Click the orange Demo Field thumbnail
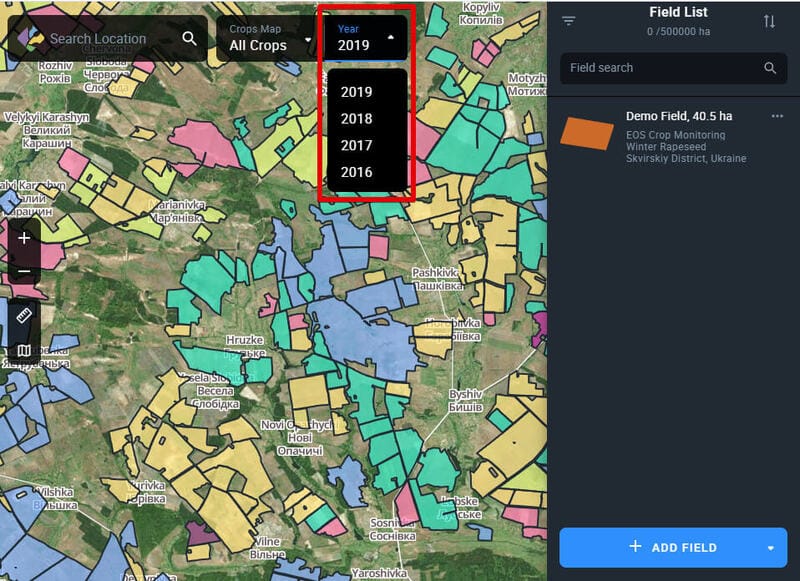The image size is (800, 581). click(587, 134)
